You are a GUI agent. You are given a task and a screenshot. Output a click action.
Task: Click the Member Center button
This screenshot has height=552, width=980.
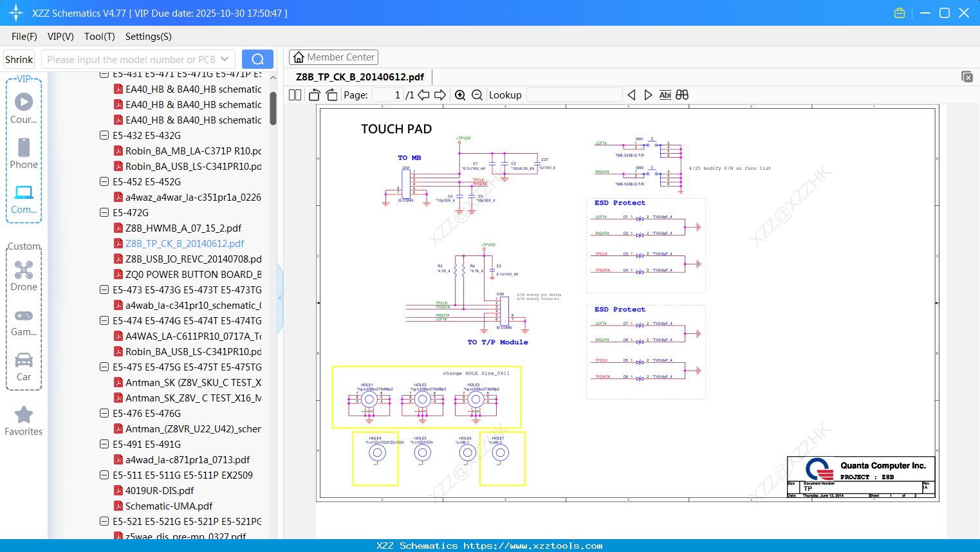333,57
